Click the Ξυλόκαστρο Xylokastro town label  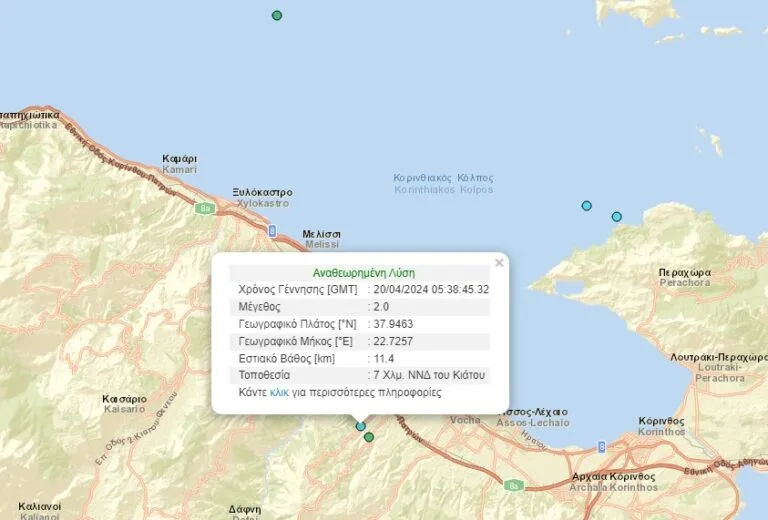pyautogui.click(x=263, y=198)
